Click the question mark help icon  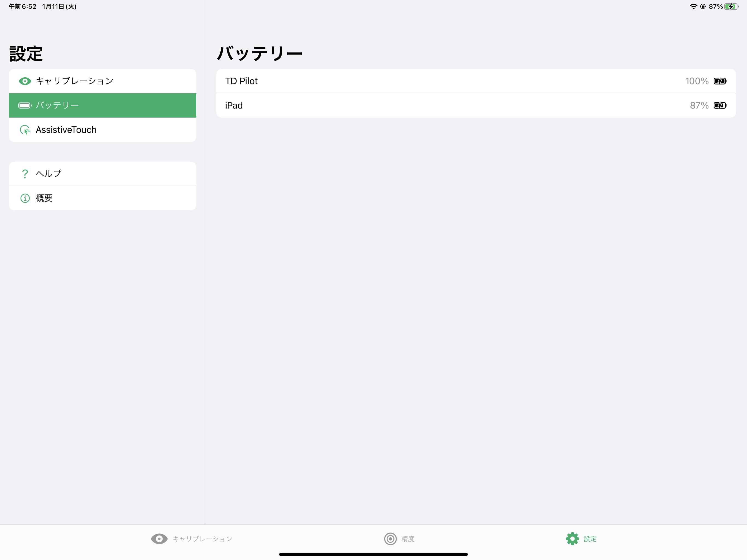point(25,174)
